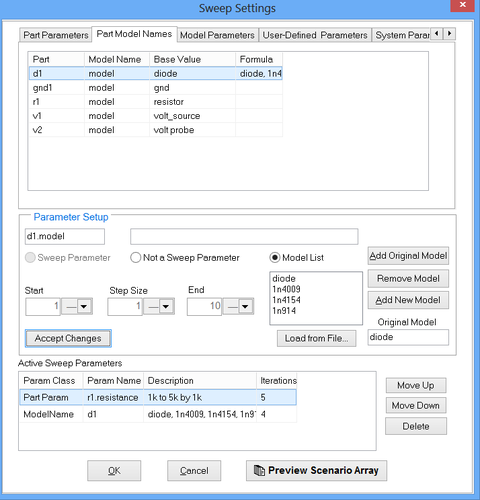Open the Start unit dropdown
Viewport: 480px width, 500px height.
coord(78,306)
